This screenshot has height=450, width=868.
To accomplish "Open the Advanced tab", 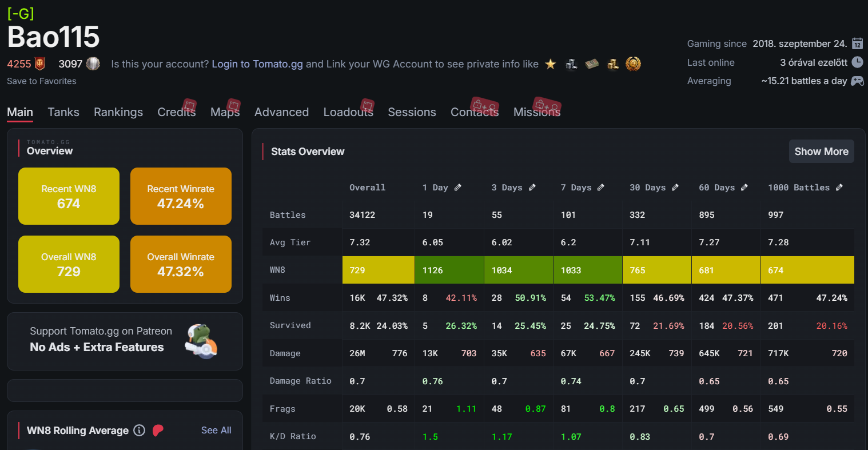I will coord(281,112).
